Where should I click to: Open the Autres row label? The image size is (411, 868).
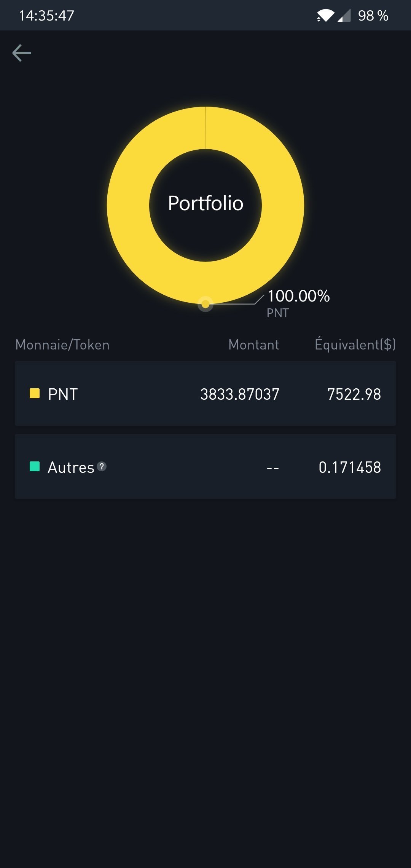[x=71, y=468]
